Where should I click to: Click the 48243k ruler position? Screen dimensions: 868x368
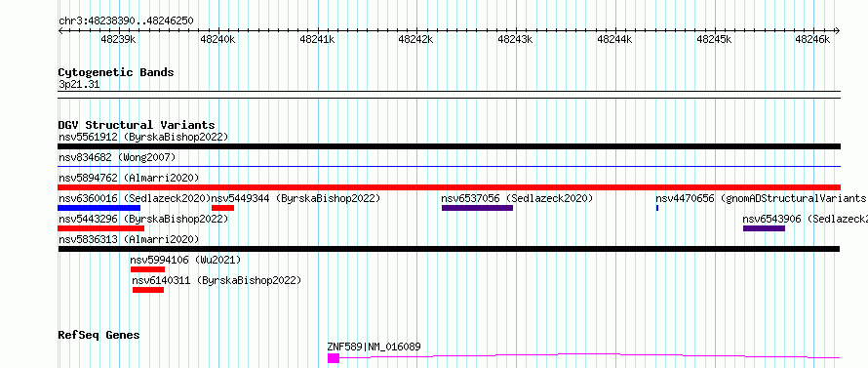[515, 39]
